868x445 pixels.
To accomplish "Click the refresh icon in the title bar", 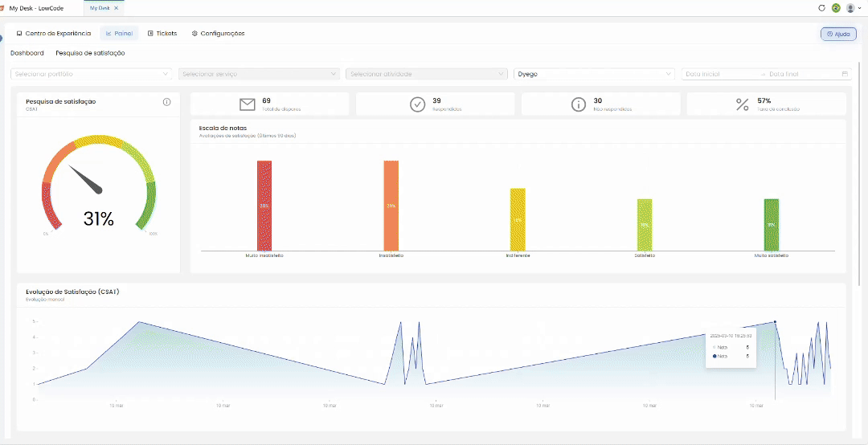I will point(822,8).
